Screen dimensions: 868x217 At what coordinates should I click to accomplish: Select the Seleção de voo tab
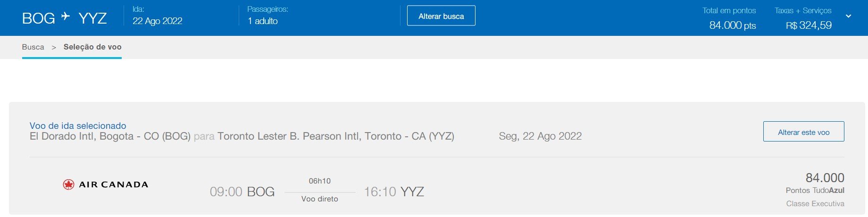pos(92,47)
